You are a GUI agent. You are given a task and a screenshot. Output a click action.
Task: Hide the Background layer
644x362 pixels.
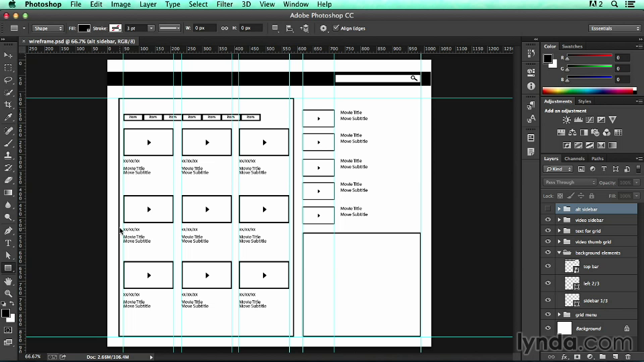548,328
